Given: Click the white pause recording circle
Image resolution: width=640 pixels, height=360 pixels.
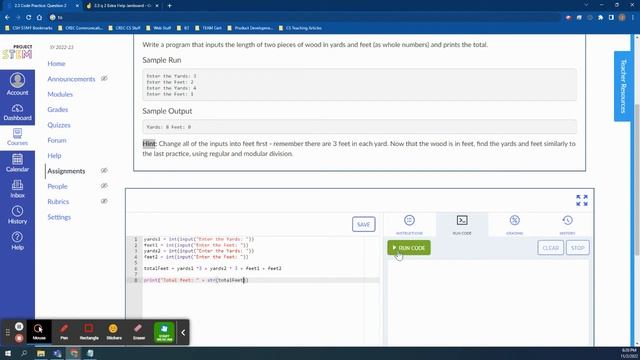Looking at the screenshot, I should tap(19, 327).
